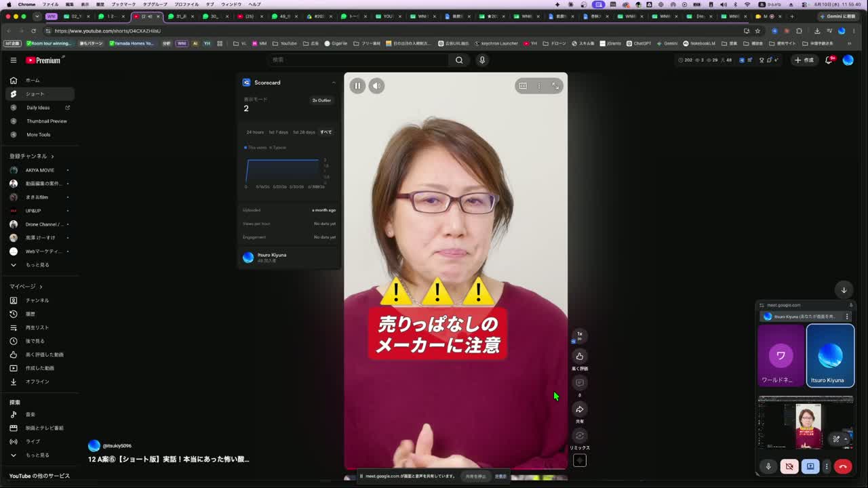The image size is (868, 488).
Task: Open the YouTube Premium logo home link
Action: [x=43, y=60]
